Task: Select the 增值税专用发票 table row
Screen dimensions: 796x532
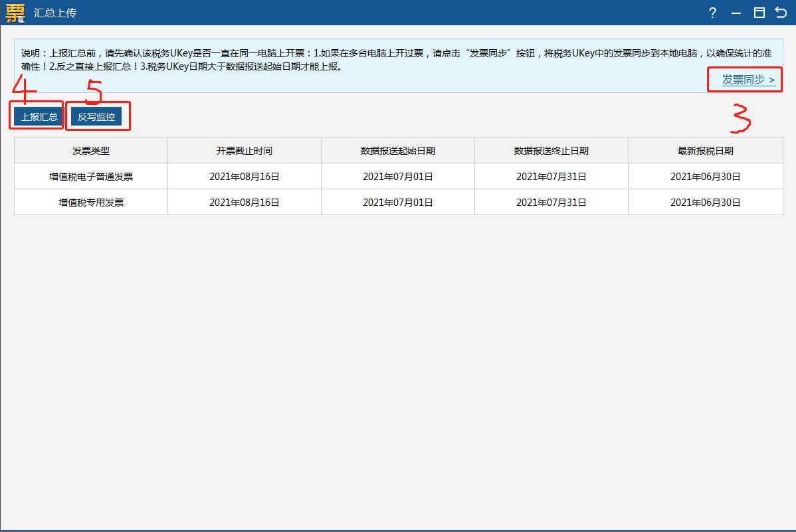Action: pos(91,202)
